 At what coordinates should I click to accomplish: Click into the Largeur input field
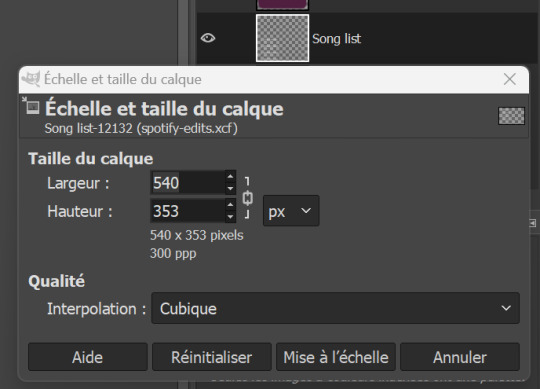click(x=188, y=182)
